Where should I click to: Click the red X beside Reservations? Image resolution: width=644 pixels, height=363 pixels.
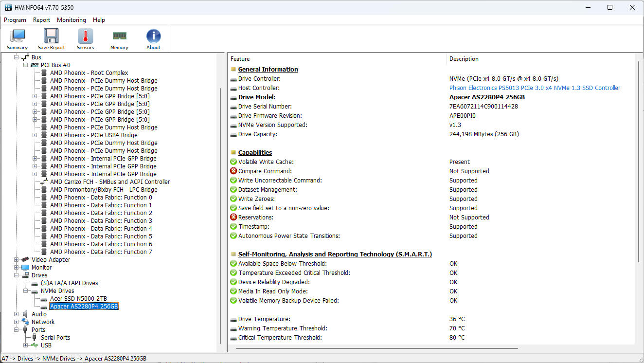coord(233,218)
